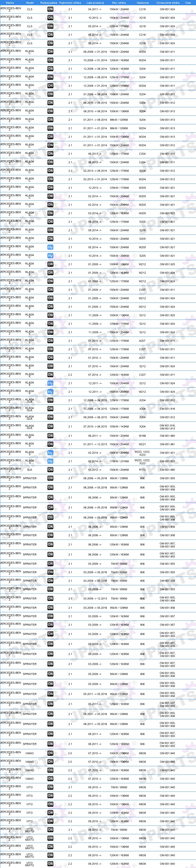Click the 'W166' body code cell

143,436
